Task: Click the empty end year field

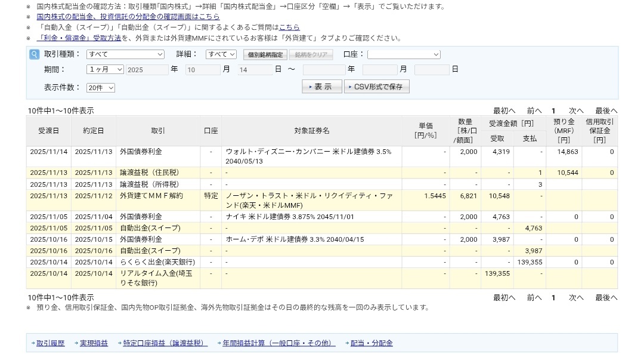Action: (324, 70)
